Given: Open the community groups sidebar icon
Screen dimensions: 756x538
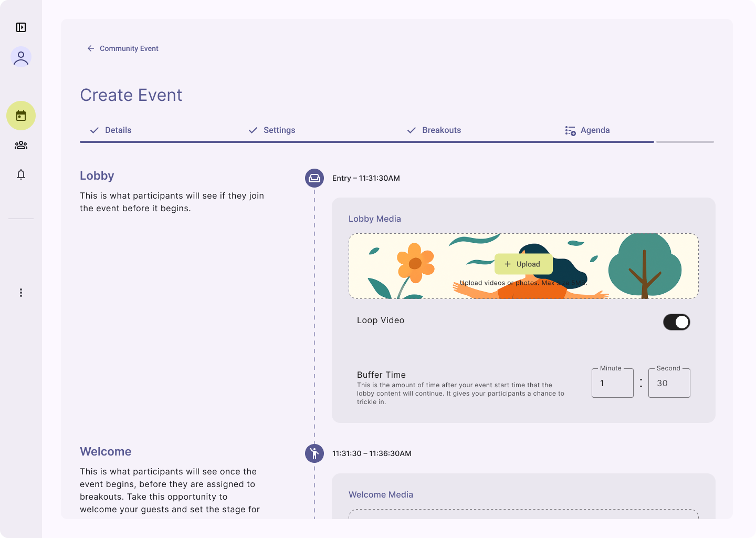Looking at the screenshot, I should point(21,145).
